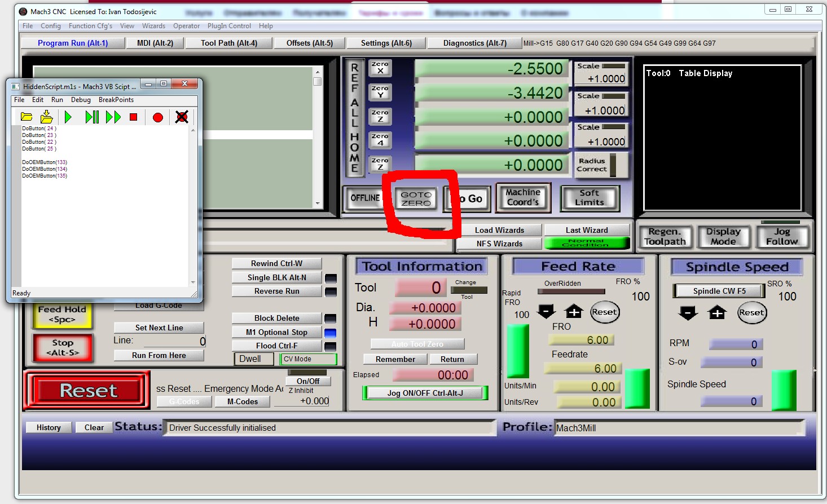Switch to the Offsets (Alt-5) tab
This screenshot has width=827, height=504.
pyautogui.click(x=310, y=43)
